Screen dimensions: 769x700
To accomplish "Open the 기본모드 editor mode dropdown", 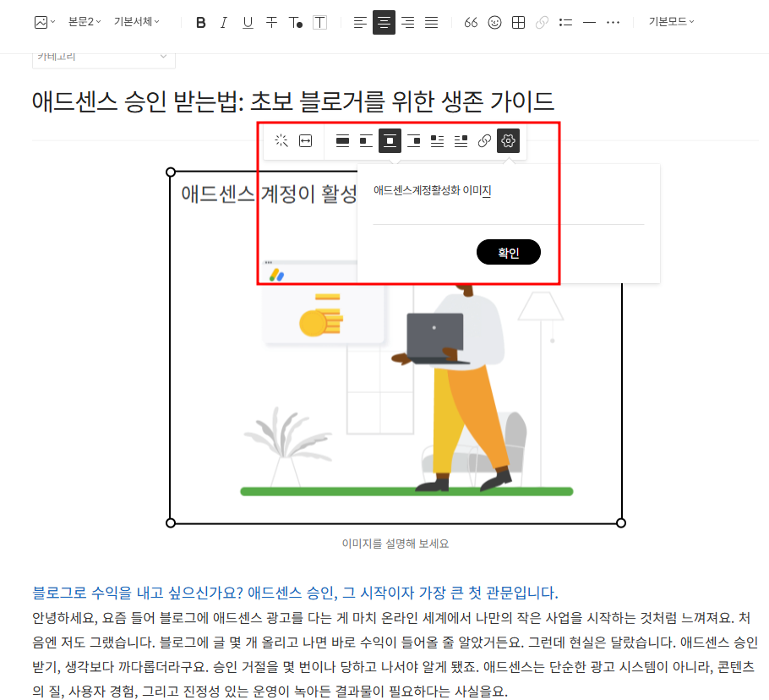I will [x=671, y=22].
